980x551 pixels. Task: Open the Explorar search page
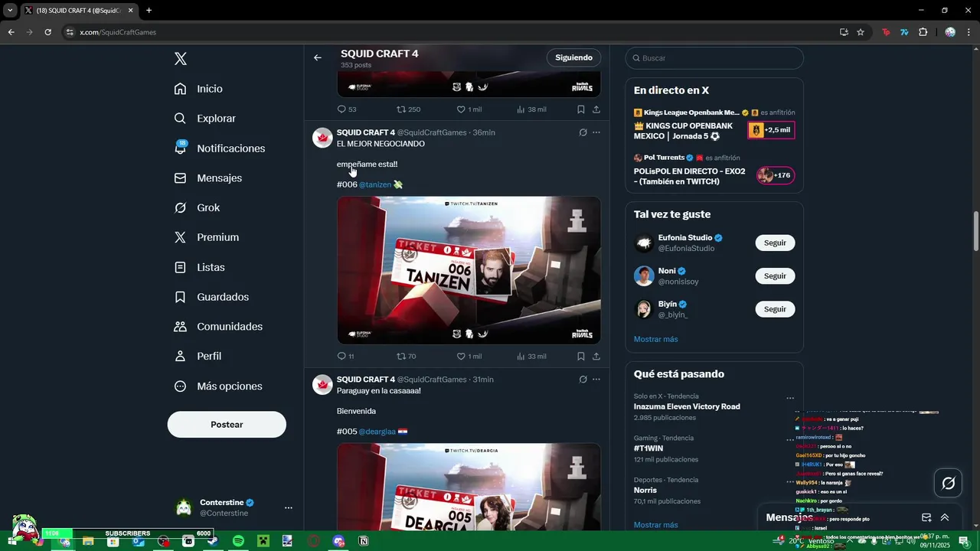(204, 119)
